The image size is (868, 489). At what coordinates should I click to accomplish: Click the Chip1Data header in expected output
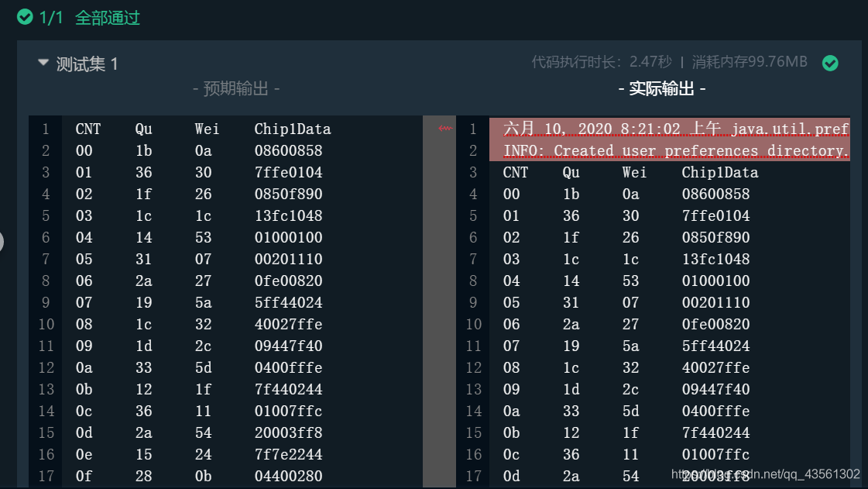coord(292,129)
